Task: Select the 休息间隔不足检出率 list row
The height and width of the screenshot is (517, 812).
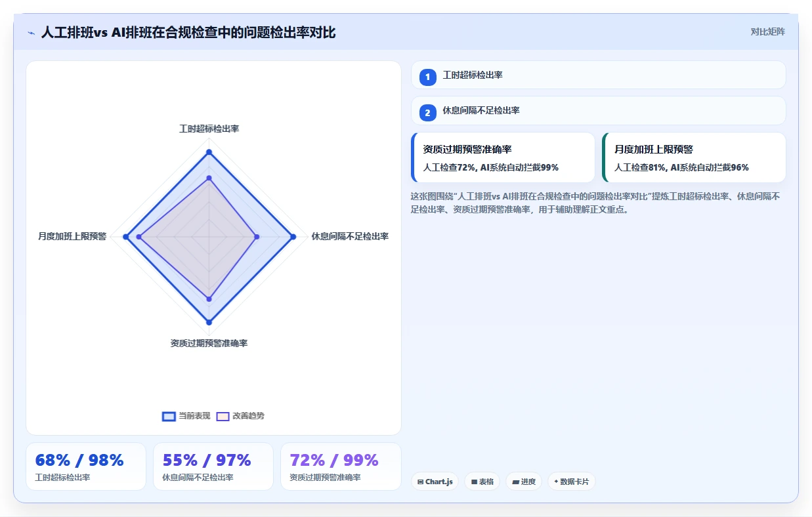Action: (598, 110)
